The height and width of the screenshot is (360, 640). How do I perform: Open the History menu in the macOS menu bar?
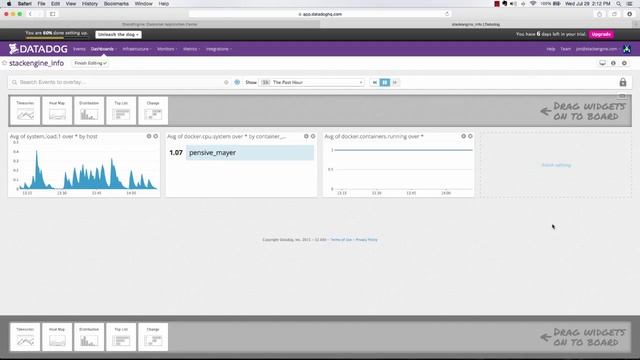[x=89, y=4]
